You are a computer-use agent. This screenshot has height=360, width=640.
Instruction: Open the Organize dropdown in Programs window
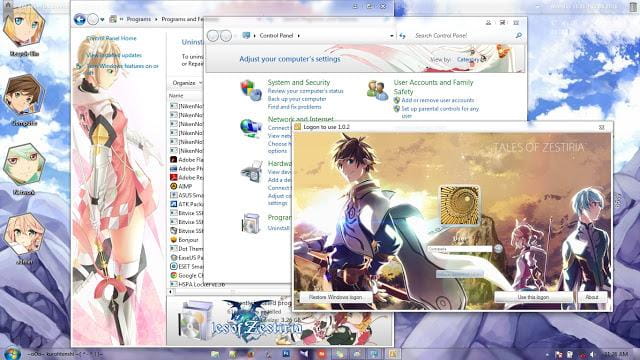tap(187, 83)
